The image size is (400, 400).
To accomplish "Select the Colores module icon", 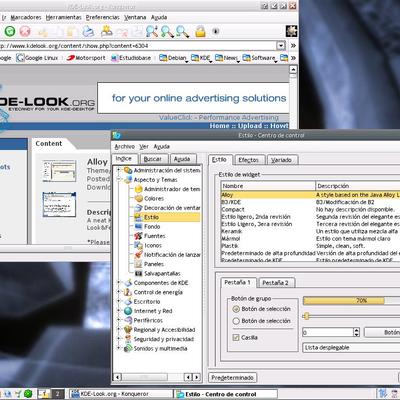I will (x=139, y=198).
